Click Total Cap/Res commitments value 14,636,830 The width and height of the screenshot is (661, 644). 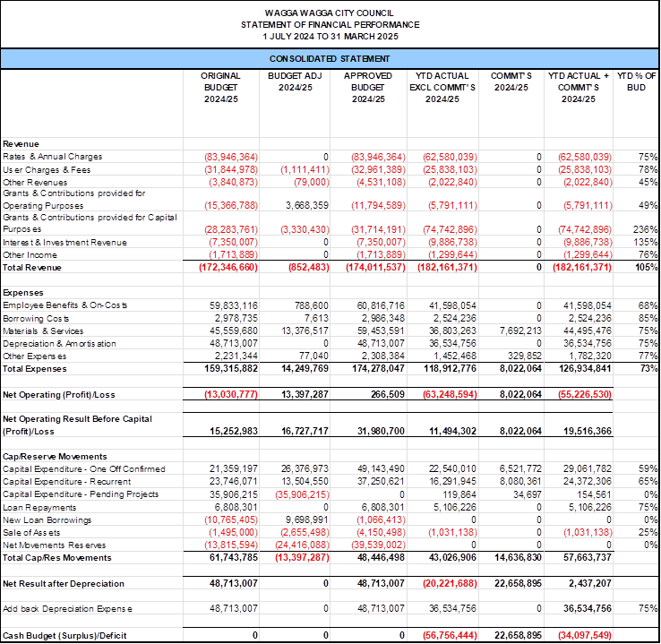tap(518, 558)
